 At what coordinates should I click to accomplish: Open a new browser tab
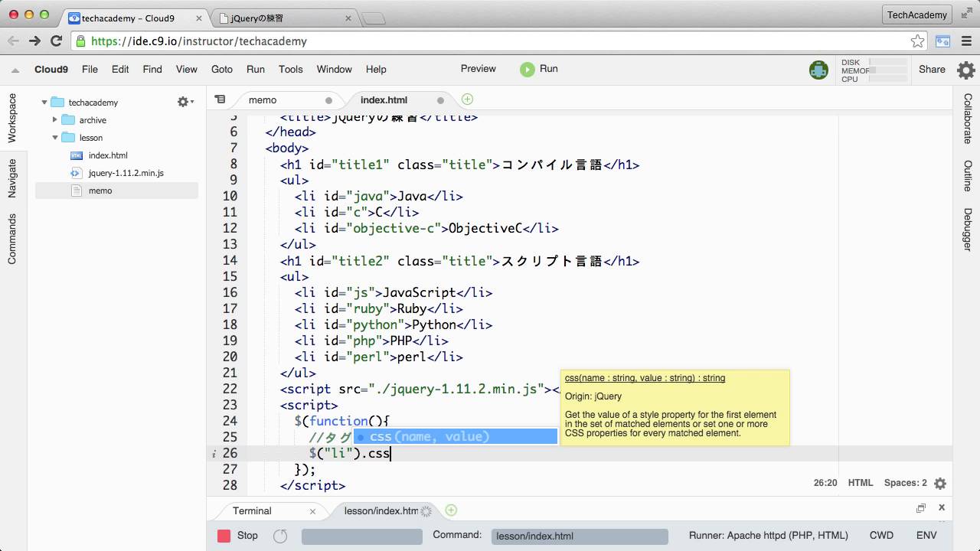[373, 18]
